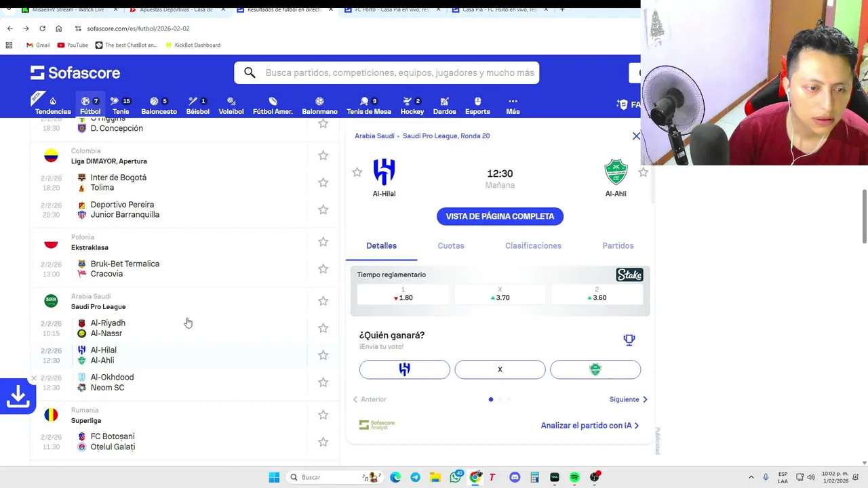This screenshot has height=488, width=868.
Task: Click the Al-Hilal team crest in match panel
Action: pyautogui.click(x=384, y=172)
